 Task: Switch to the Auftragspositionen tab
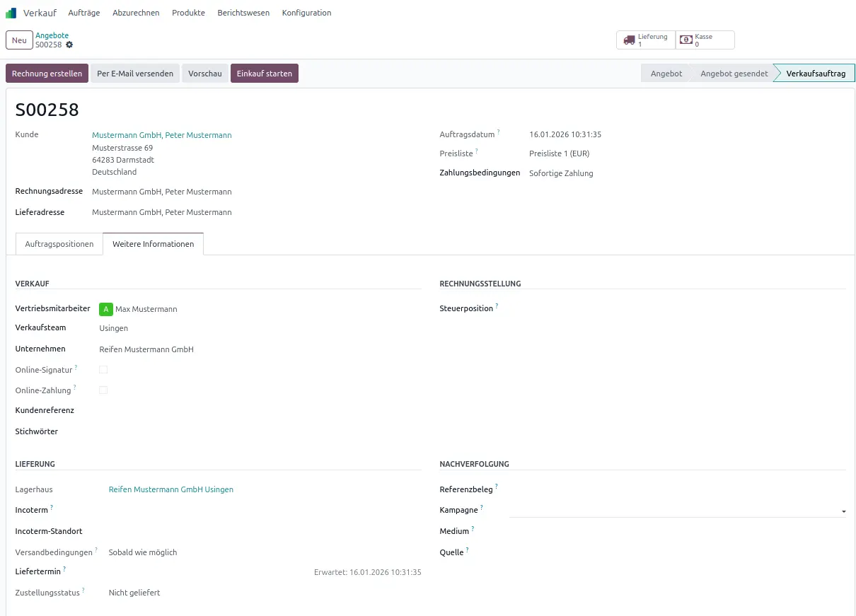click(59, 244)
